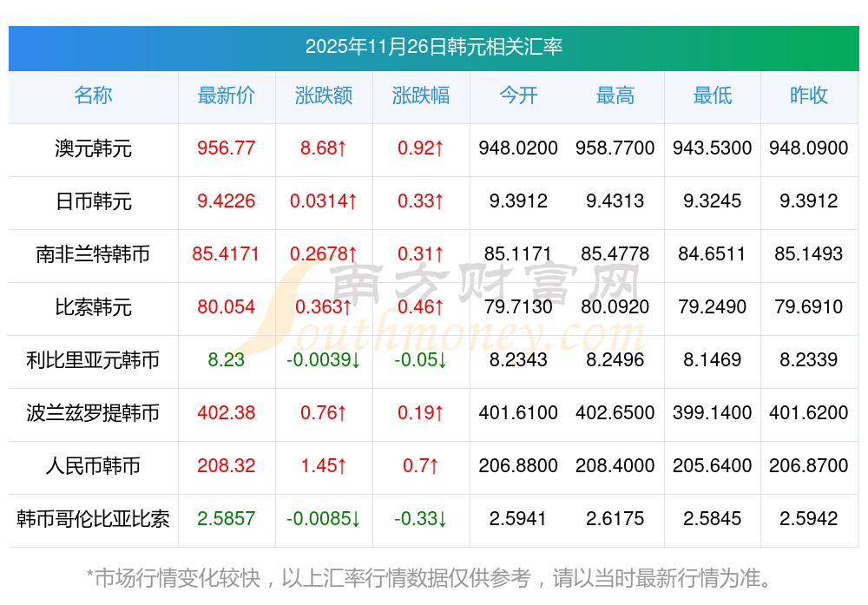Click the low value 9.3245
This screenshot has height=605, width=868.
(713, 201)
